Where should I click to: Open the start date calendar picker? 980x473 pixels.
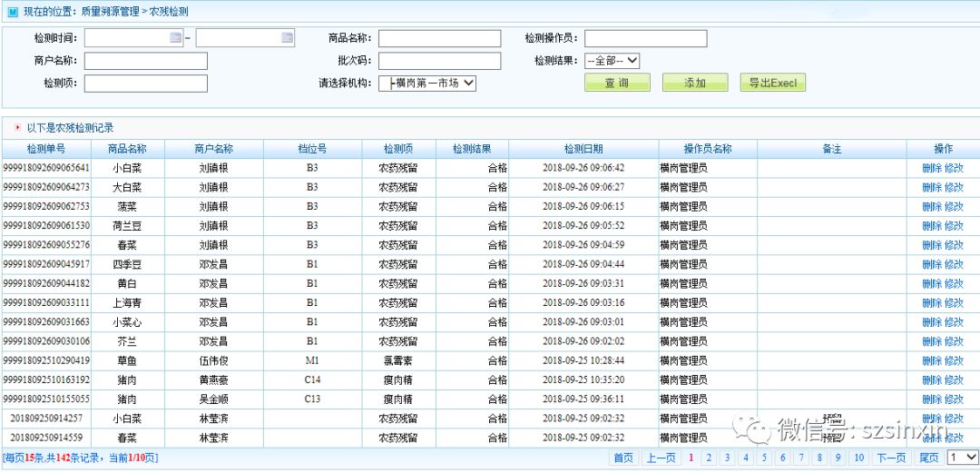[x=176, y=38]
